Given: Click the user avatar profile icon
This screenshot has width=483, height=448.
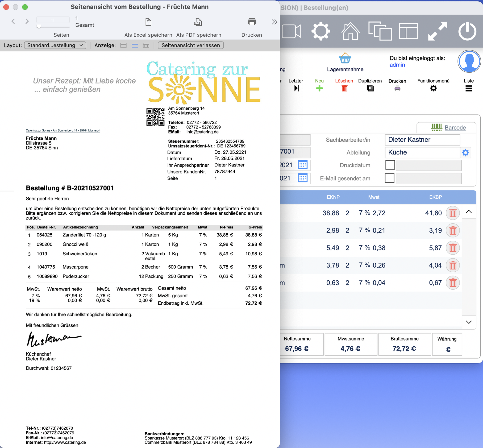Looking at the screenshot, I should (x=469, y=62).
